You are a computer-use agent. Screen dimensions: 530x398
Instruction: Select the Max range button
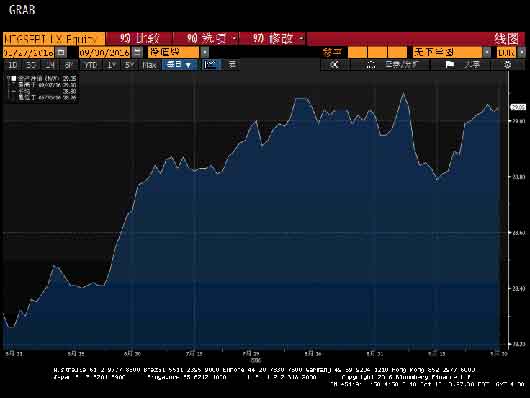coord(149,65)
